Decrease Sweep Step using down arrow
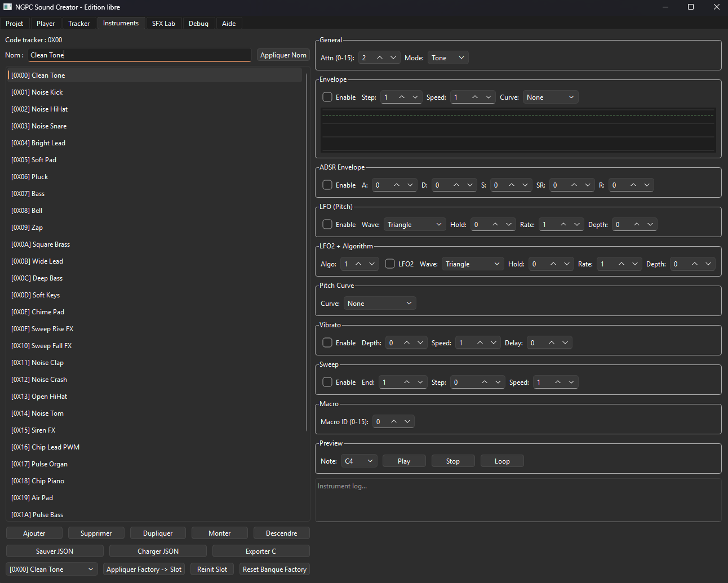Screen dimensions: 728x583 (498, 382)
